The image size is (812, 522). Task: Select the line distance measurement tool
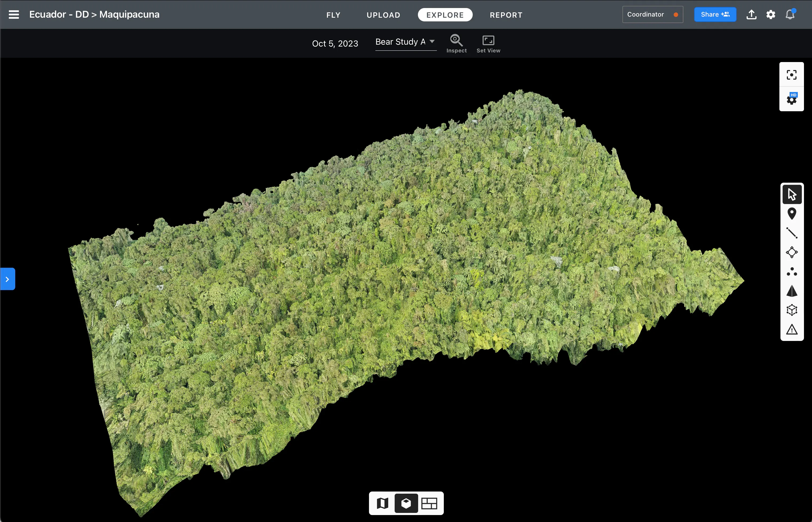tap(792, 233)
